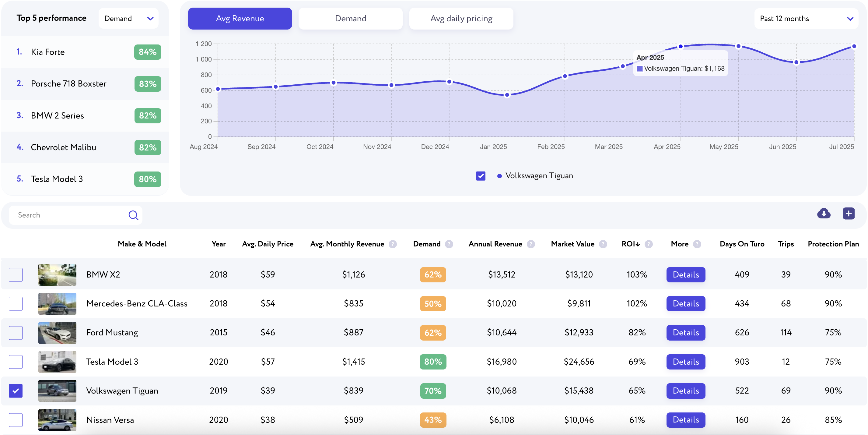Click the Jan 2025 chart data point
The image size is (868, 435).
[x=507, y=95]
